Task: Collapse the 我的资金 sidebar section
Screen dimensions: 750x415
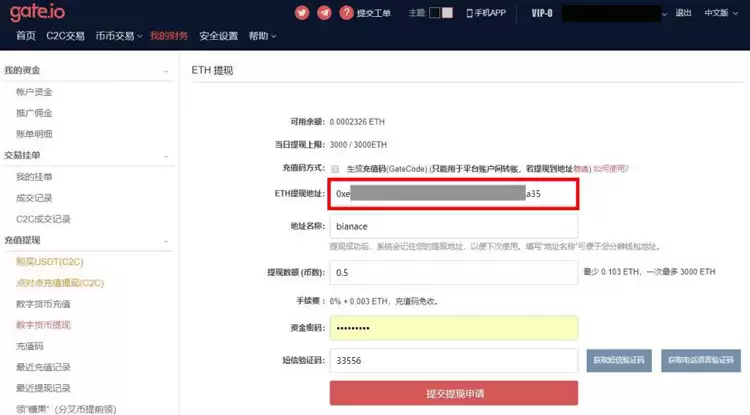Action: 166,71
